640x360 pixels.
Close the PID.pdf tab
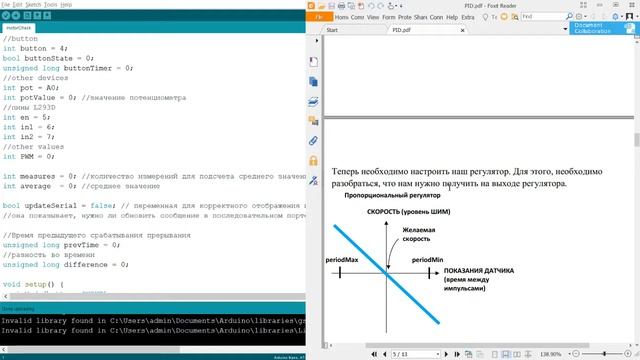[462, 30]
